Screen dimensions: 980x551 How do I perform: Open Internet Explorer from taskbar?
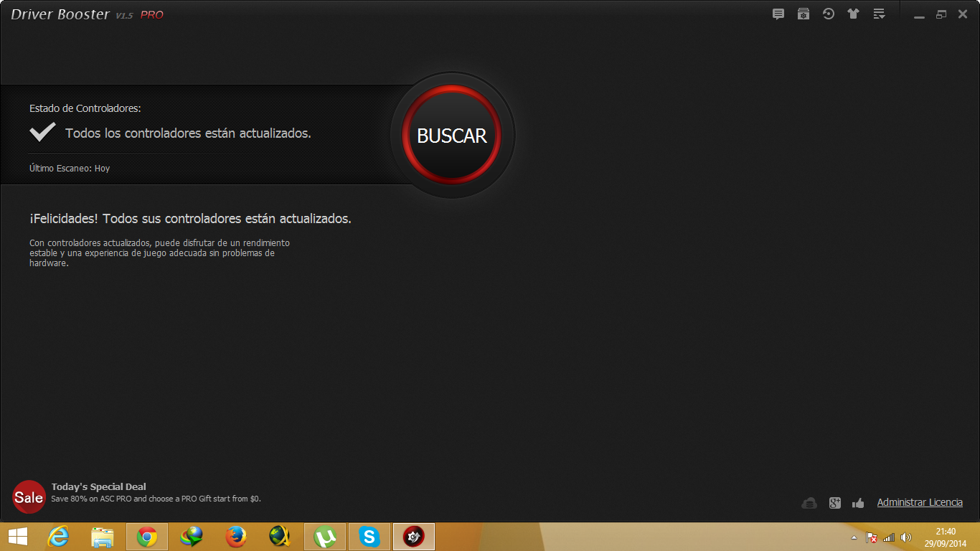58,537
